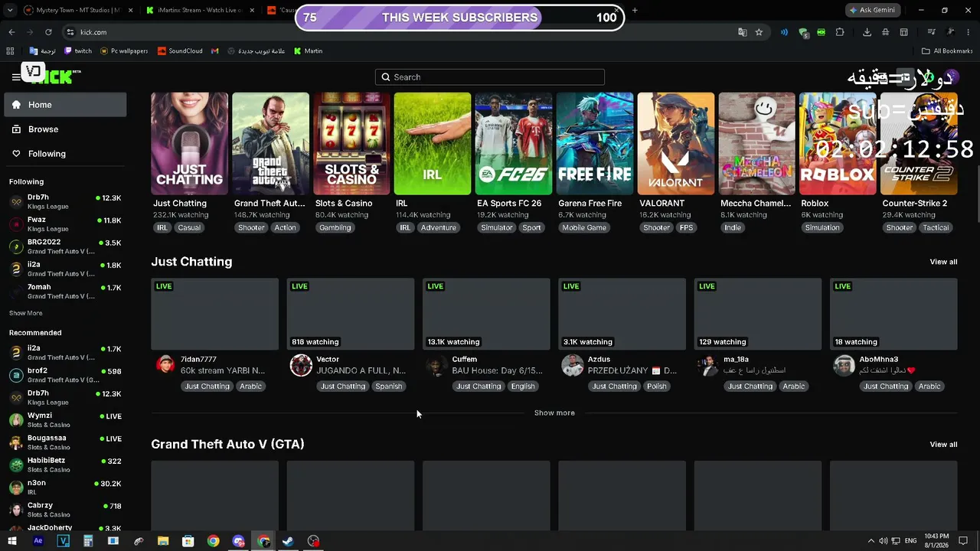Open the Pc wallpapers bookmark

pyautogui.click(x=124, y=51)
